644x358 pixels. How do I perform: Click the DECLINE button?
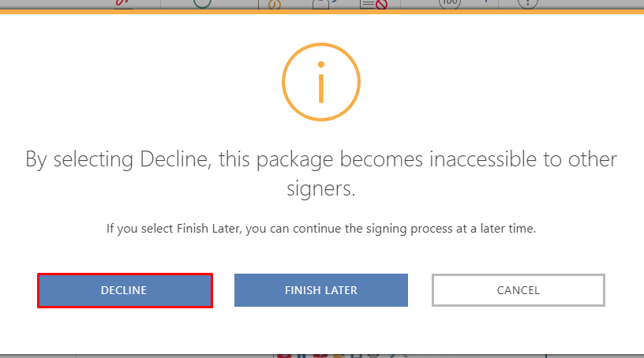click(125, 290)
